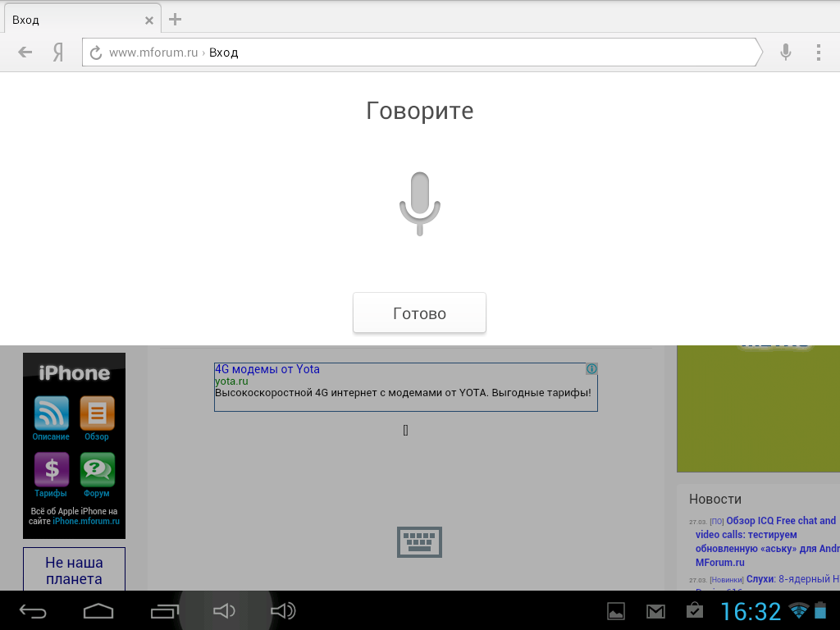The height and width of the screenshot is (630, 840).
Task: Tap the microphone icon in the browser toolbar
Action: tap(785, 52)
